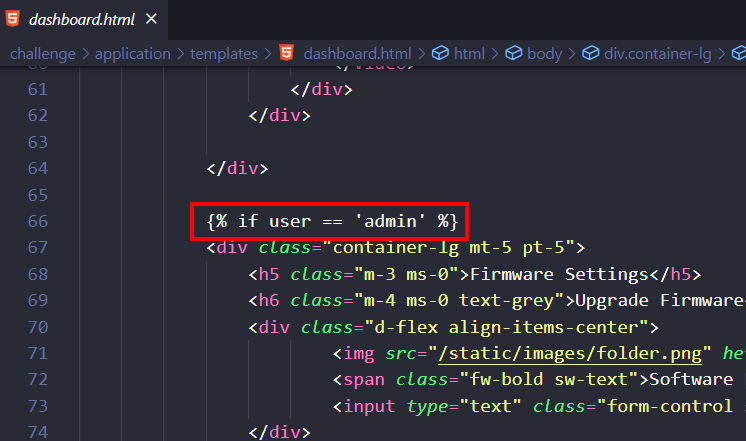Click line number 66 in the gutter
Screen dimensions: 746x441
(36, 220)
